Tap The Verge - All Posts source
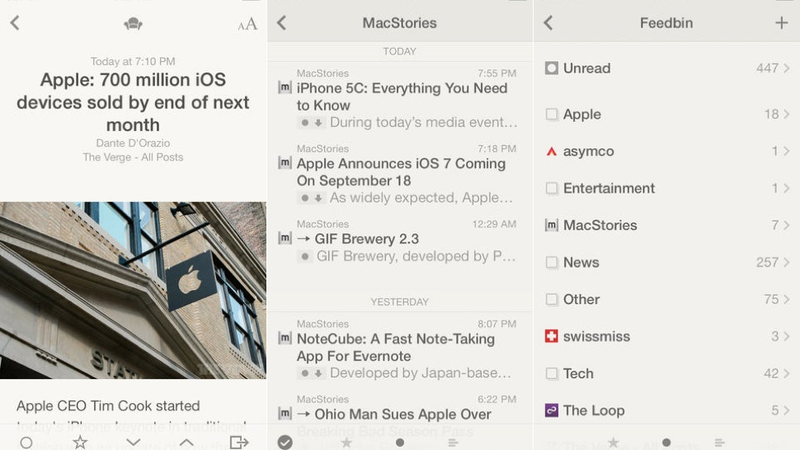This screenshot has height=450, width=800. (x=133, y=157)
